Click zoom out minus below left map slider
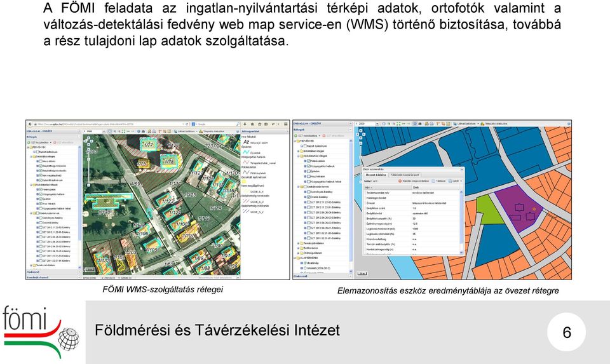 [88, 185]
